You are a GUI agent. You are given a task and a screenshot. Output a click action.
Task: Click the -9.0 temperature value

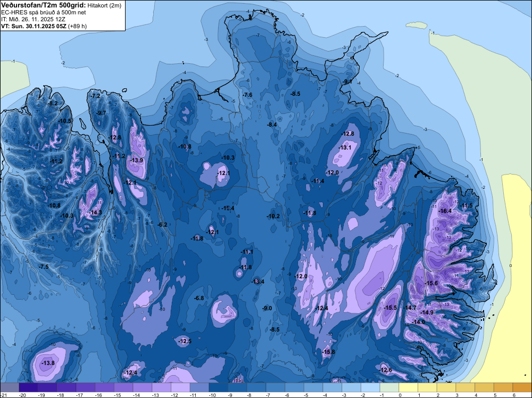click(x=268, y=308)
